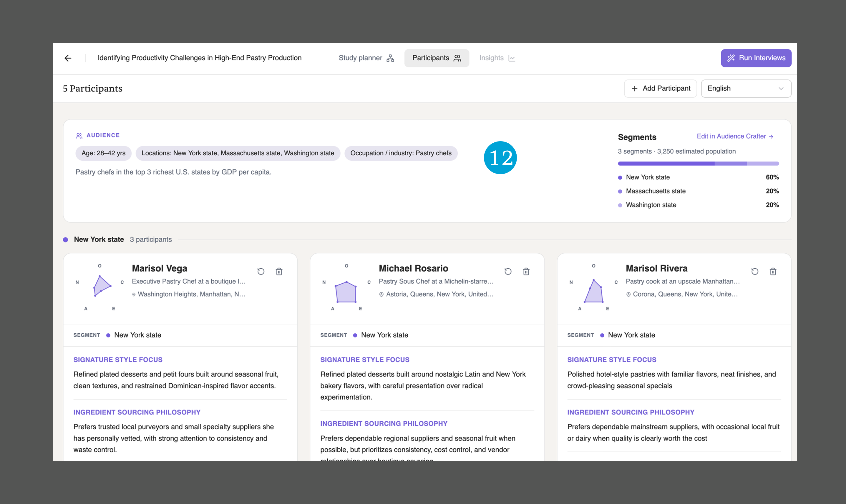
Task: Click Michael Rosario's personality radar chart
Action: click(346, 287)
